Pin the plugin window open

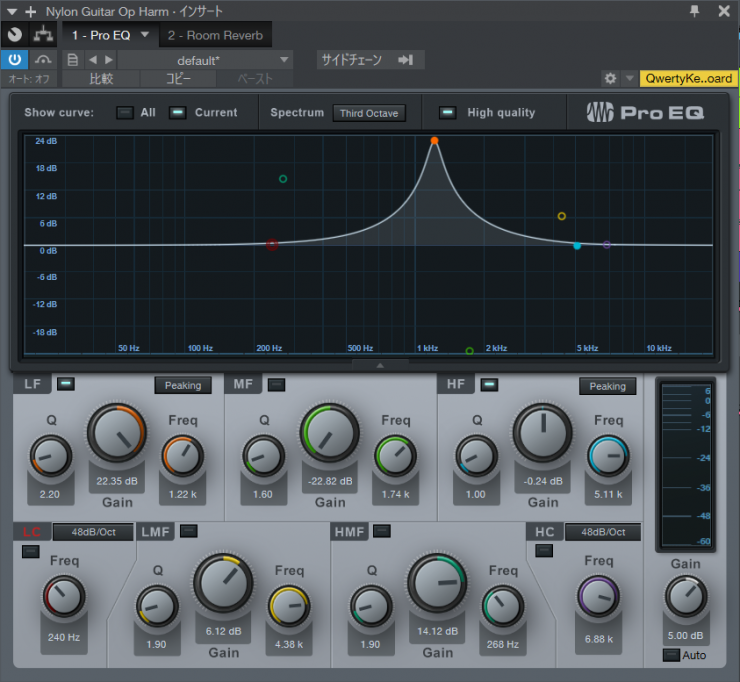(x=694, y=10)
